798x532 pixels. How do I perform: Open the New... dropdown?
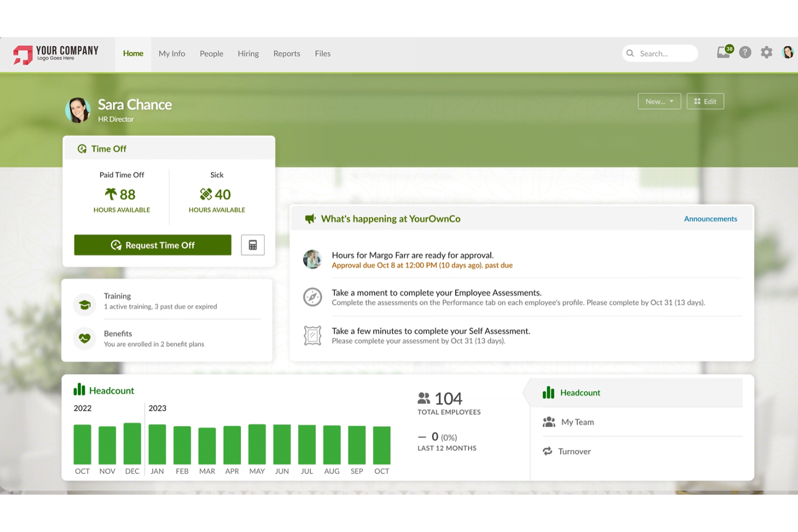659,101
